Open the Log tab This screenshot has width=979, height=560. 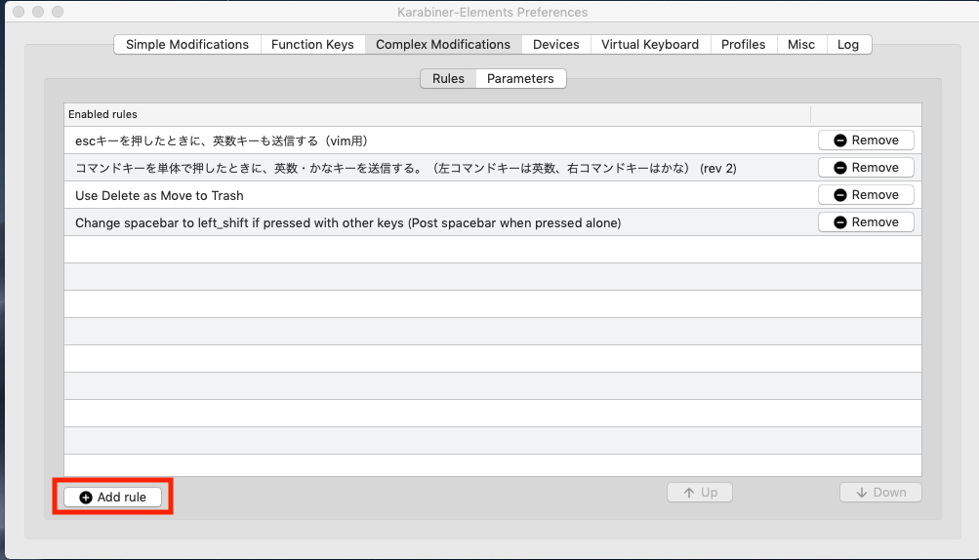(848, 44)
